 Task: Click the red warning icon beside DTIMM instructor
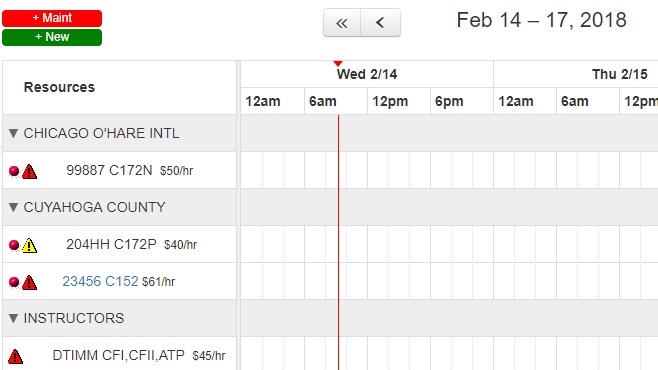pyautogui.click(x=16, y=356)
